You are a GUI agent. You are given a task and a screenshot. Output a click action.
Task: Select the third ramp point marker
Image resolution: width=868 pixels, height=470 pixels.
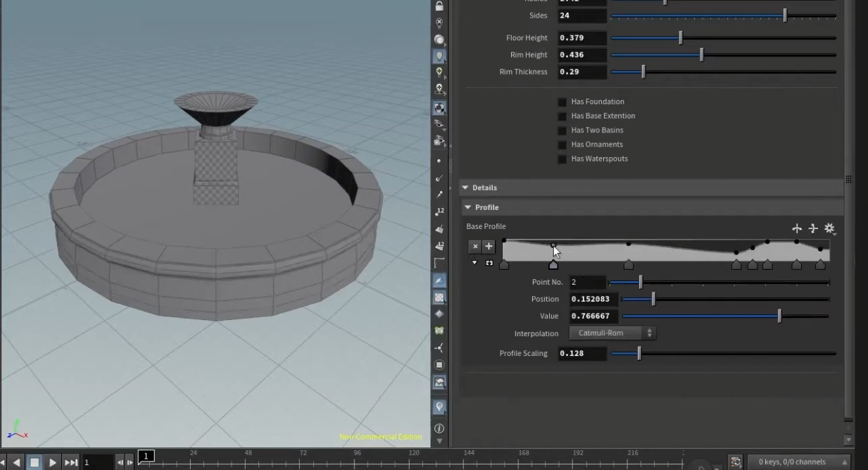click(629, 265)
